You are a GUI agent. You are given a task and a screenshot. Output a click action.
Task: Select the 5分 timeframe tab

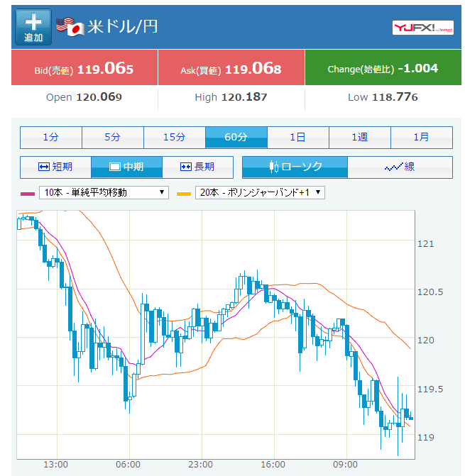coord(113,137)
